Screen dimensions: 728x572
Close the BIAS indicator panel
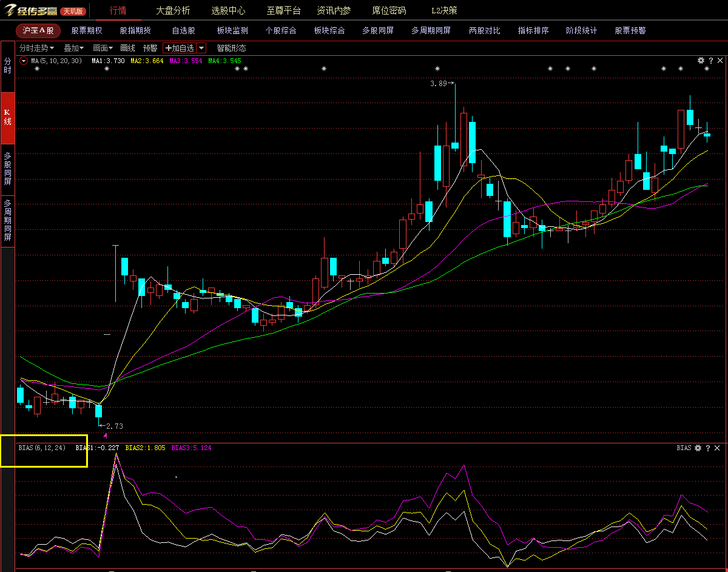click(717, 448)
